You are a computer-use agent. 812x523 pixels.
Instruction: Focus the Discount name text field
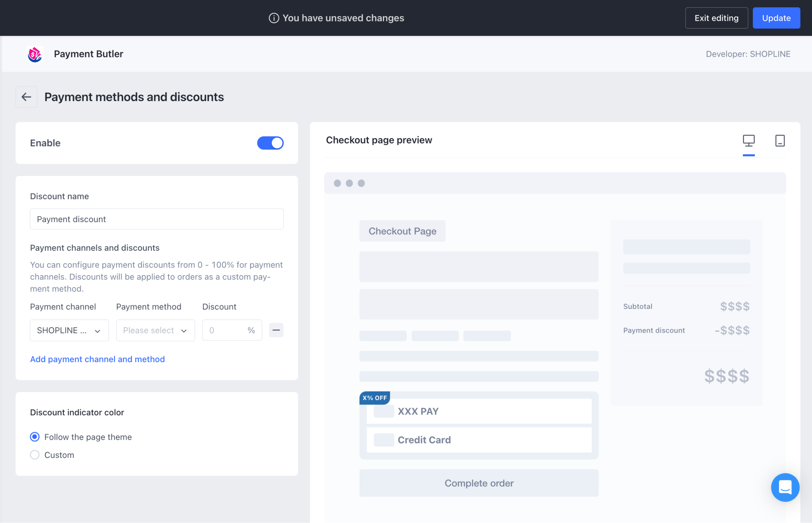click(156, 219)
